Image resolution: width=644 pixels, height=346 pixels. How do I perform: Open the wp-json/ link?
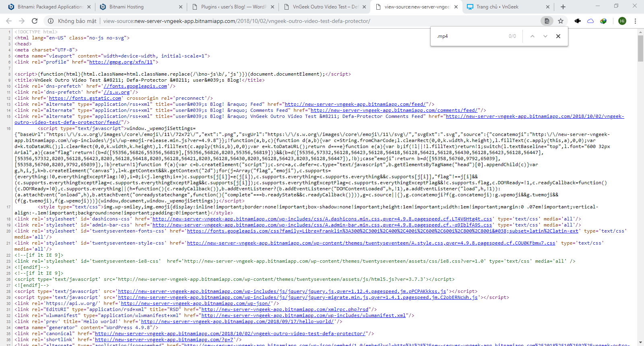[196, 303]
